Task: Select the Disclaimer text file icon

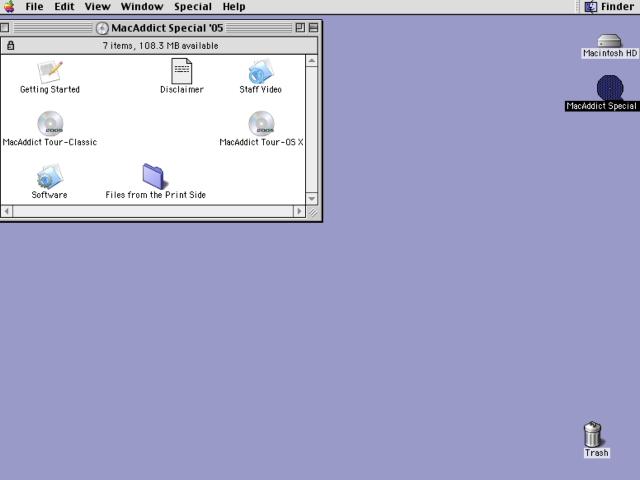Action: [182, 71]
